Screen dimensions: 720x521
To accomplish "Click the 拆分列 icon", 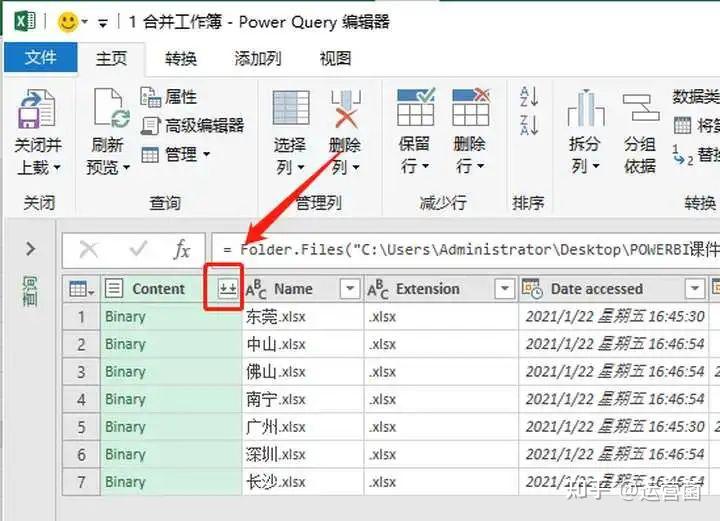I will tap(586, 108).
